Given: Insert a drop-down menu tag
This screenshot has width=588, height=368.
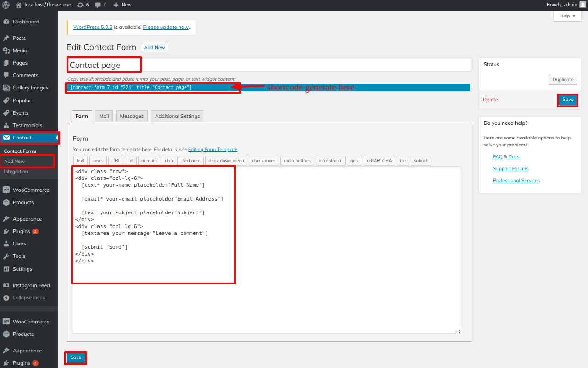Looking at the screenshot, I should (x=226, y=160).
